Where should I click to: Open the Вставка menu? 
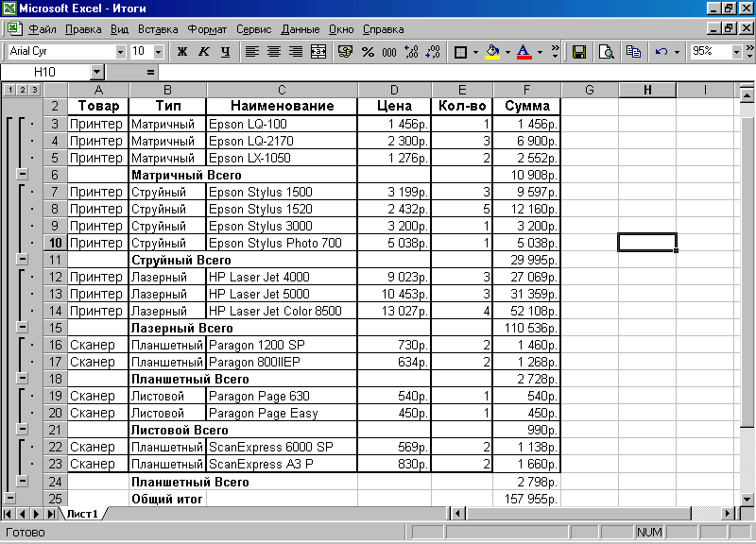158,29
